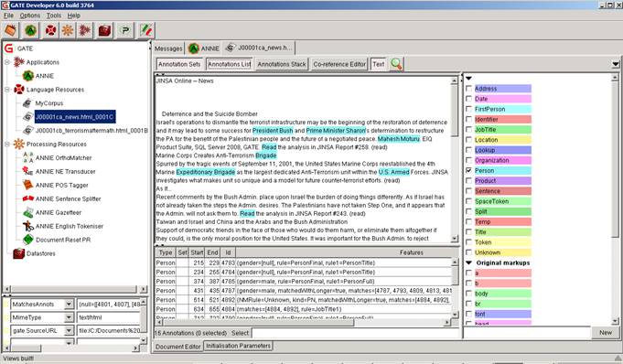623x364 pixels.
Task: Click the Location color swatch label
Action: tap(502, 140)
